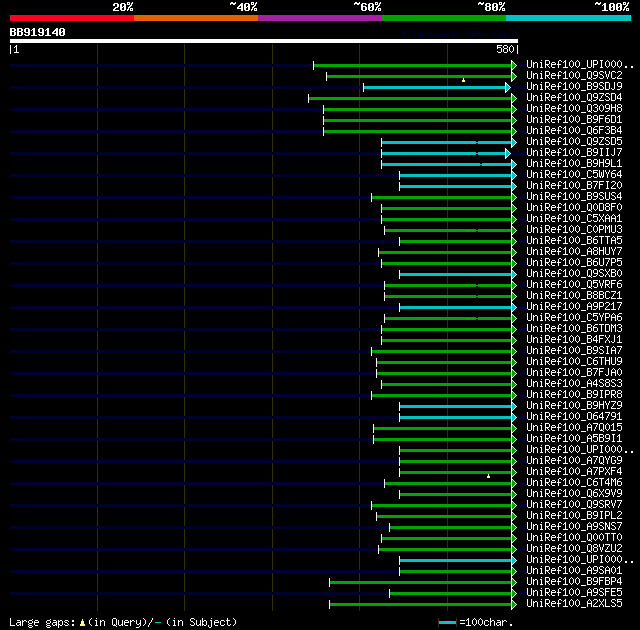
Task: Pick the UniRef100_A4S8S3 row label
Action: click(x=574, y=384)
